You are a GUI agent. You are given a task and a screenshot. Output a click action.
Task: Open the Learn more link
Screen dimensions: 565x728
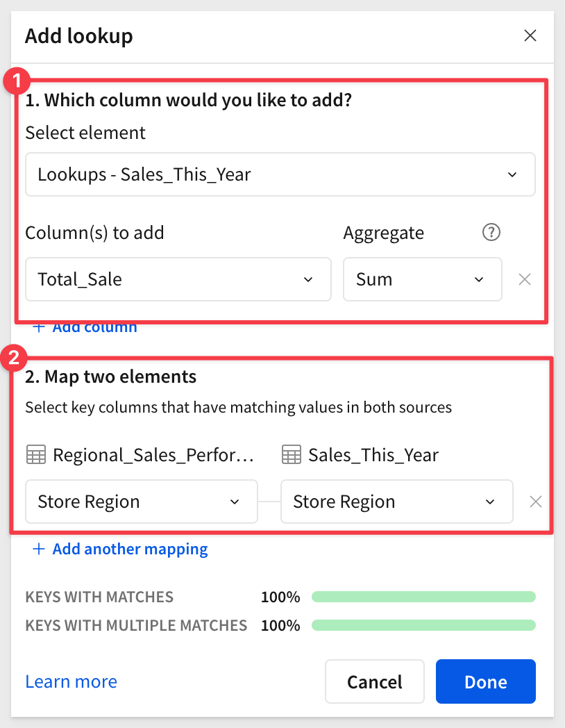tap(71, 681)
